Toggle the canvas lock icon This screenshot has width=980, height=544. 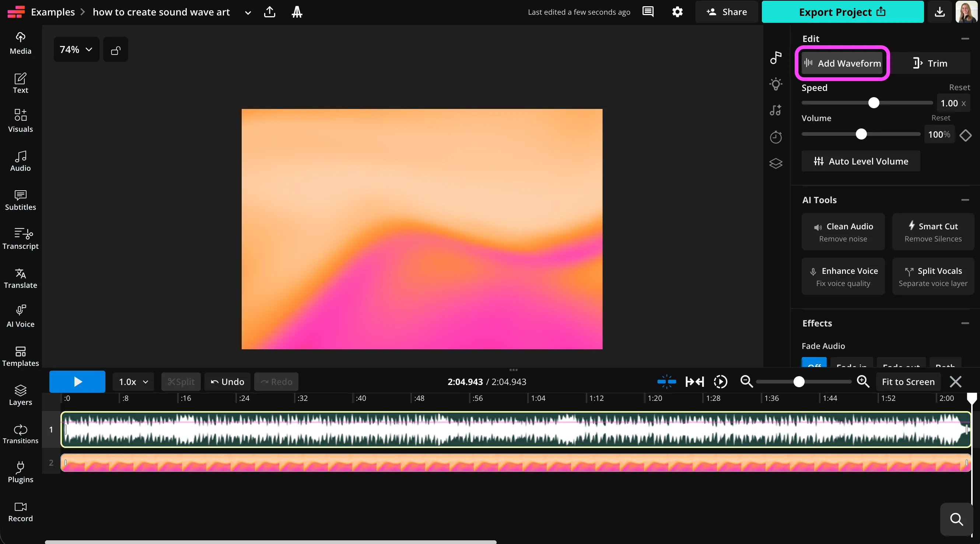116,50
